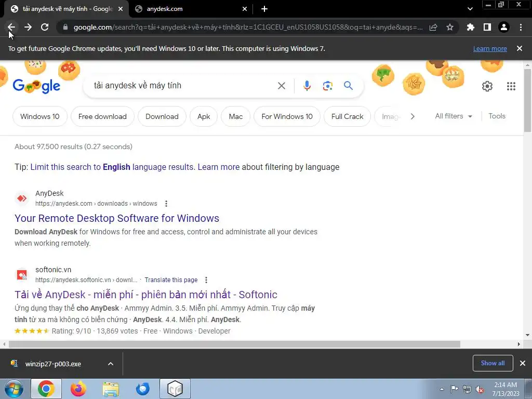Show hidden system tray icons
The height and width of the screenshot is (399, 532).
pos(442,389)
